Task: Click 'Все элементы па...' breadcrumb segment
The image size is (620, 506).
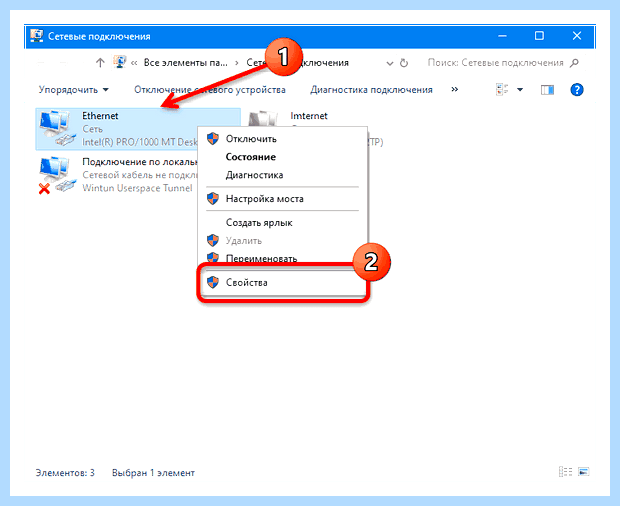Action: [x=185, y=63]
